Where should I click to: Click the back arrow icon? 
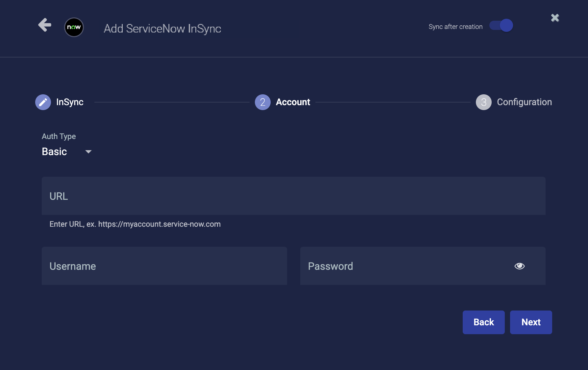click(45, 25)
